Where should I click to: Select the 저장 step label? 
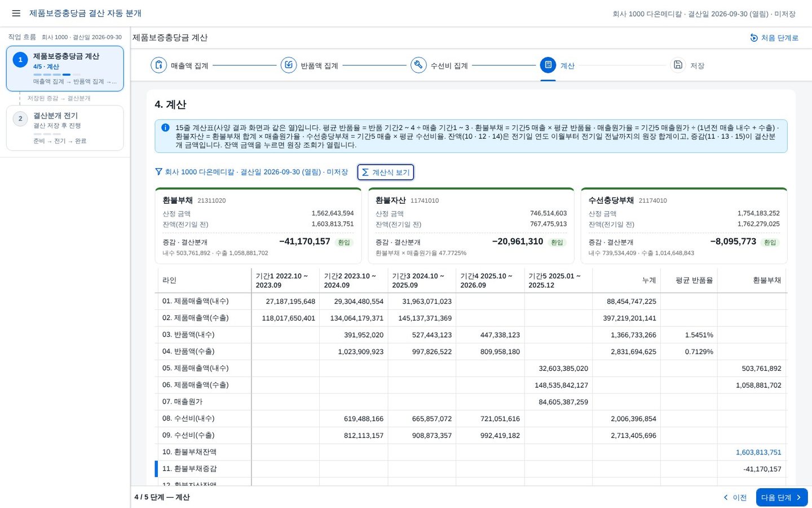coord(698,65)
